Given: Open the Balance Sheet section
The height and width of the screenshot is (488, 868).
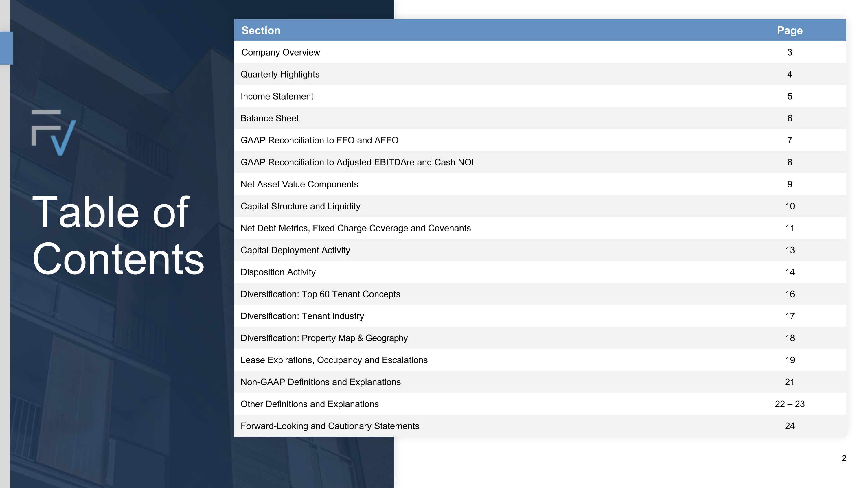Looking at the screenshot, I should (270, 119).
